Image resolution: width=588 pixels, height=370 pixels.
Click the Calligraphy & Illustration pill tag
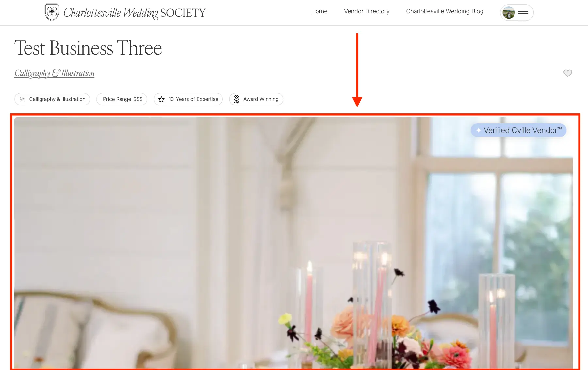click(52, 99)
